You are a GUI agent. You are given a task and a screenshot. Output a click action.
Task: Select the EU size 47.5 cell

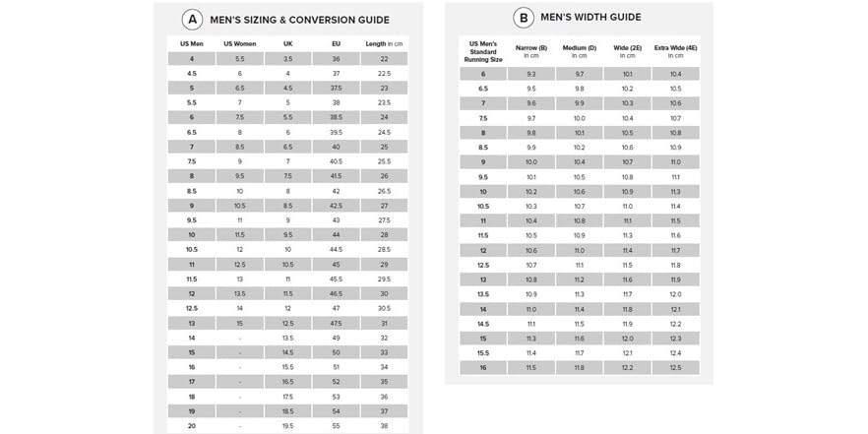click(x=336, y=323)
